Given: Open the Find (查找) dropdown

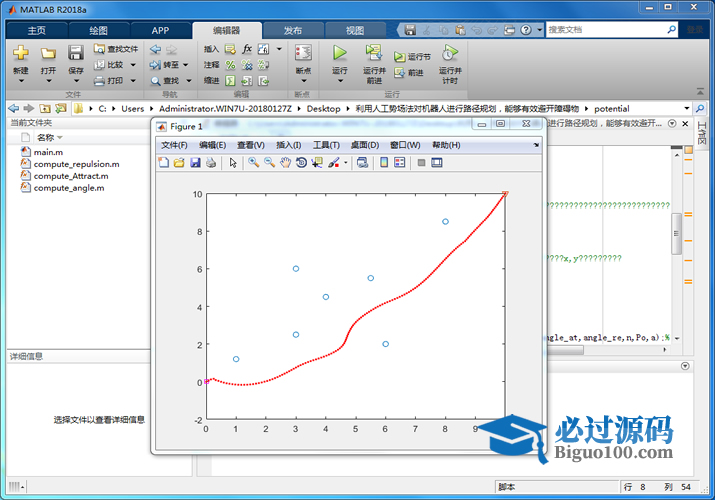Looking at the screenshot, I should tap(188, 81).
